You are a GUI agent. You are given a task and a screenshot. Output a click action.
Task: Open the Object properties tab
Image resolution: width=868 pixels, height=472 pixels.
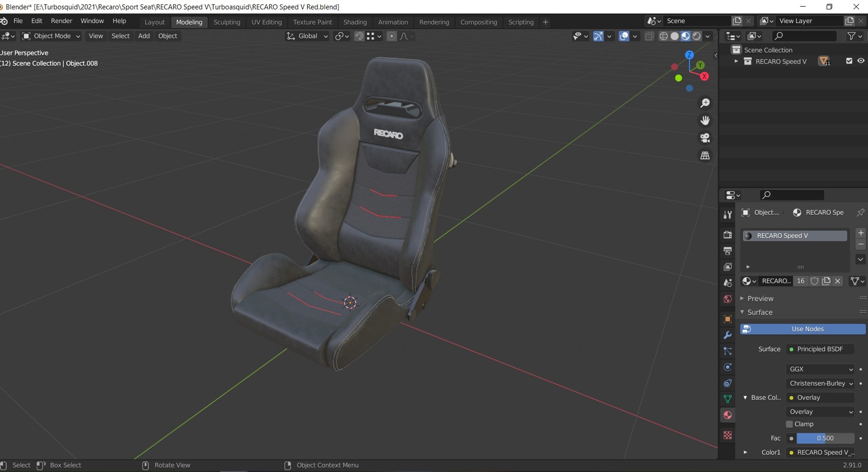click(727, 319)
